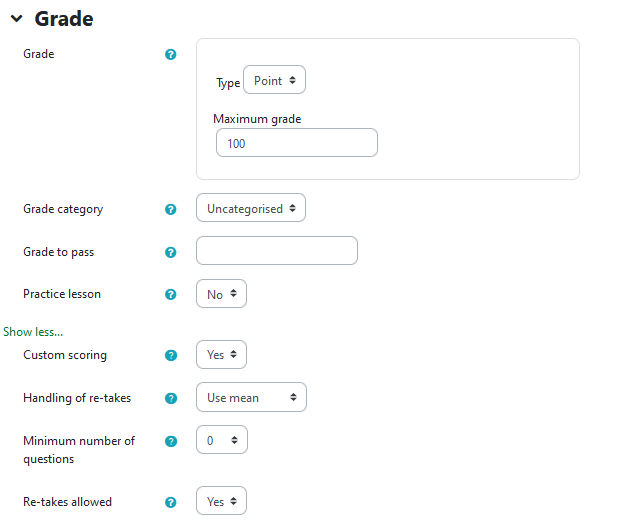This screenshot has height=522, width=630.
Task: Open Handling of re-takes dropdown
Action: (251, 398)
